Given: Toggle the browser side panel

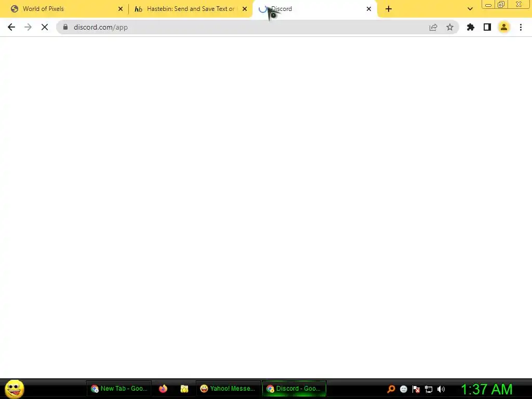Looking at the screenshot, I should [487, 27].
